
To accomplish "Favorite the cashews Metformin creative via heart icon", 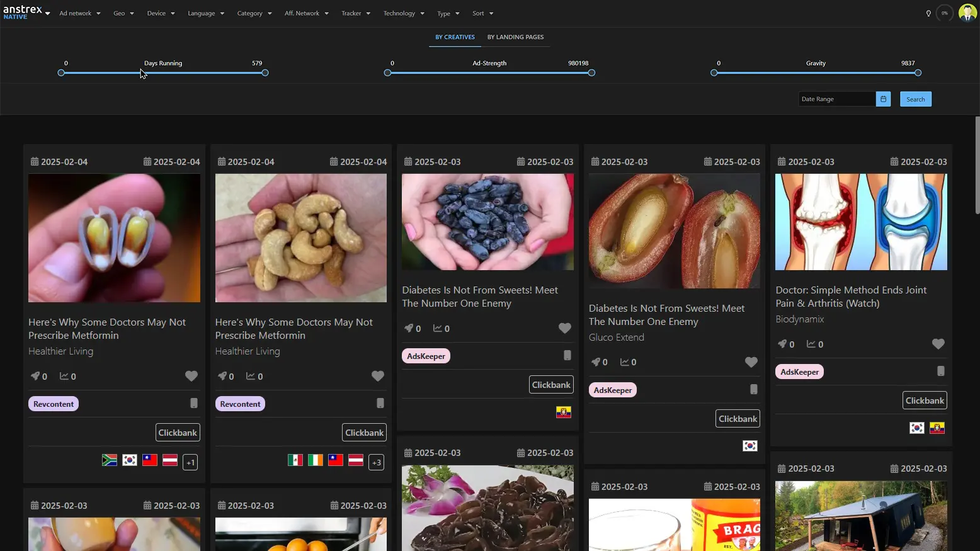I will (378, 376).
